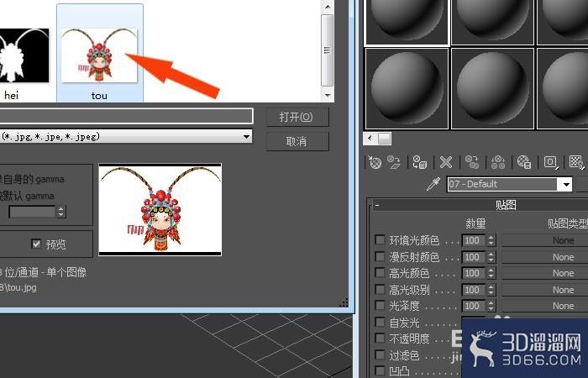Click the Reset Map X icon
Image resolution: width=588 pixels, height=378 pixels.
446,162
